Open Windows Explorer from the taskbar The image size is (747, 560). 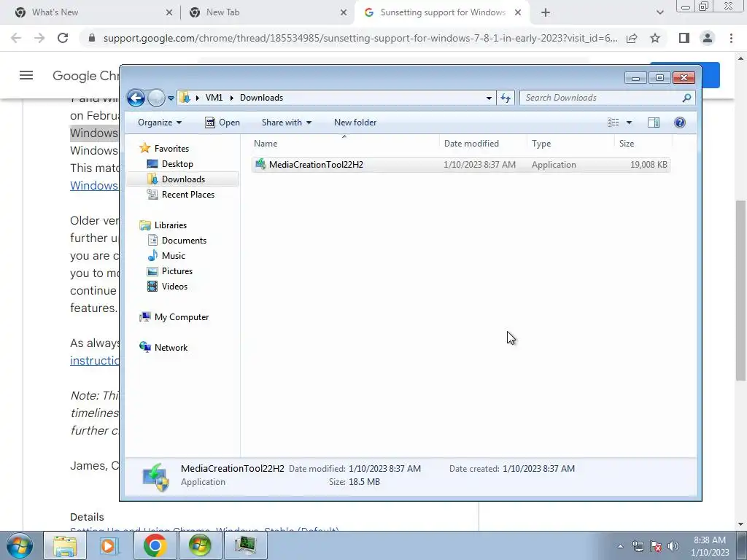[65, 545]
